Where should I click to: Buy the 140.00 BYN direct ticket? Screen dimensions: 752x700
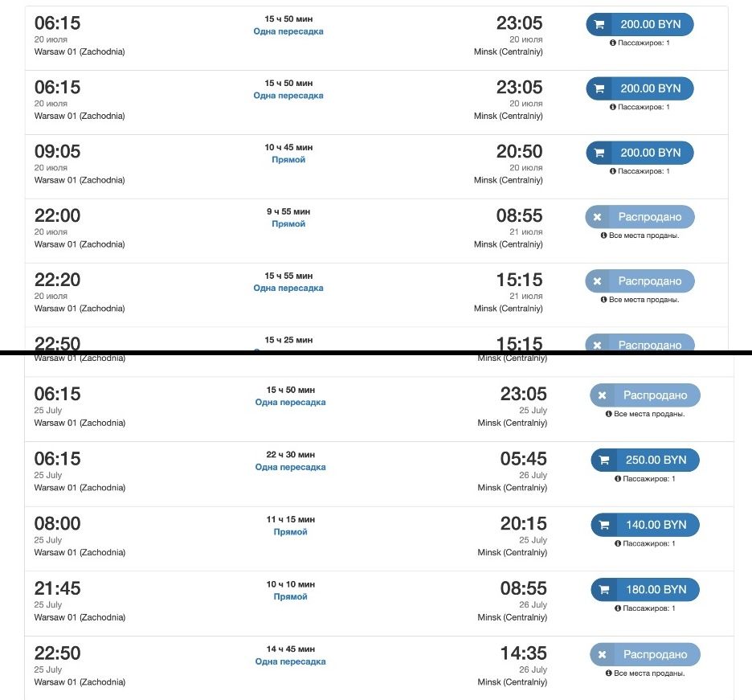tap(645, 525)
